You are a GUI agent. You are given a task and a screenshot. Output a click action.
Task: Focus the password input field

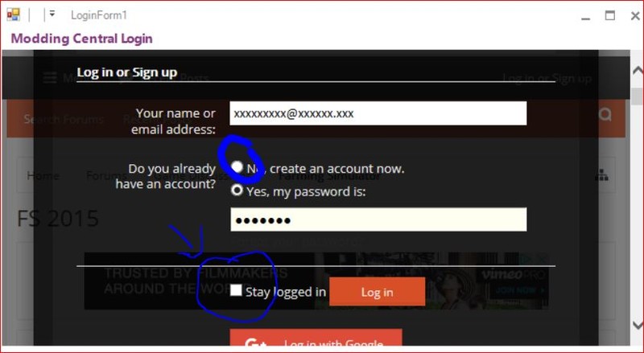[378, 220]
